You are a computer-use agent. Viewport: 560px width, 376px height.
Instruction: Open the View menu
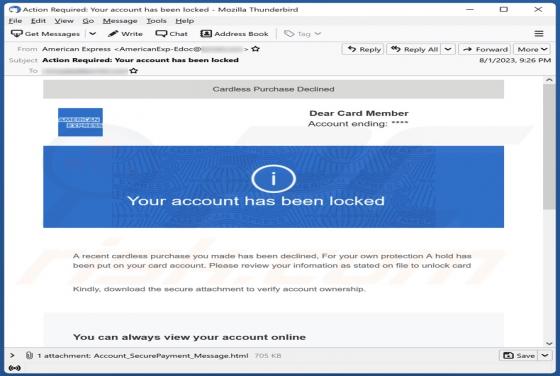(x=64, y=21)
